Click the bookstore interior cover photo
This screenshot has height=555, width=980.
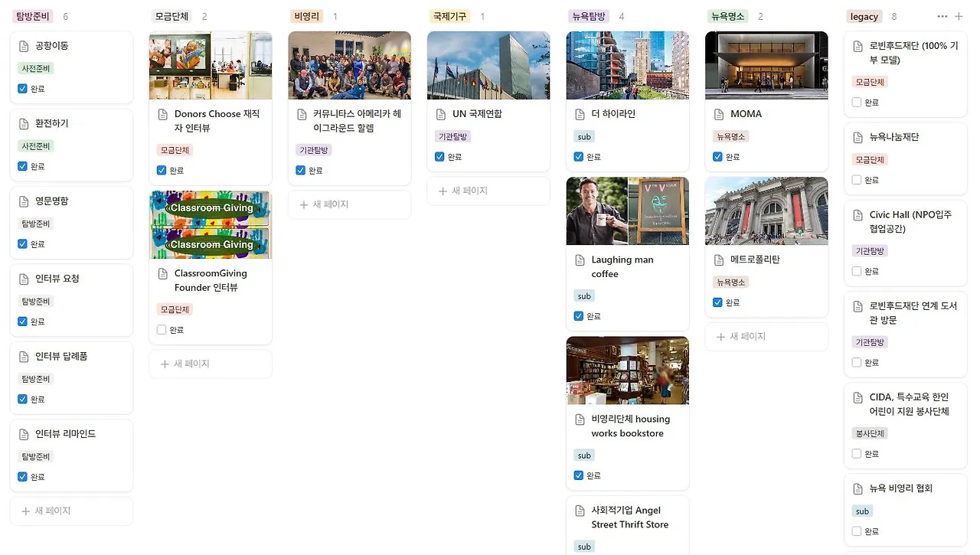[x=628, y=371]
